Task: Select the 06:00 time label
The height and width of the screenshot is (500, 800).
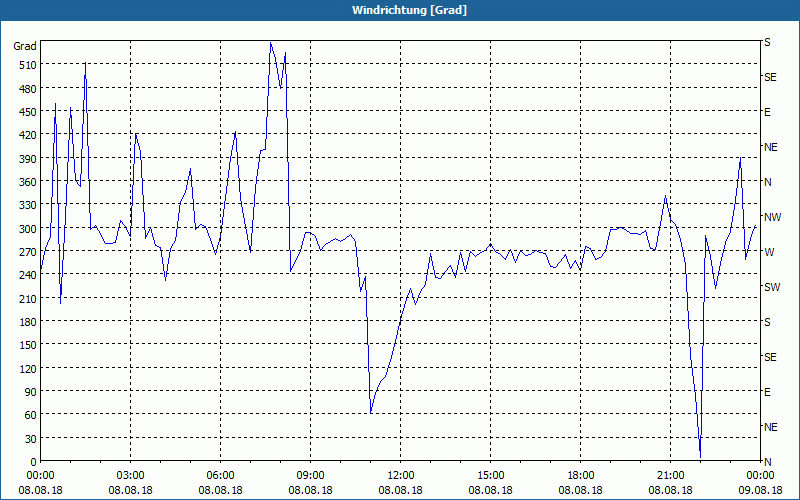Action: (220, 476)
